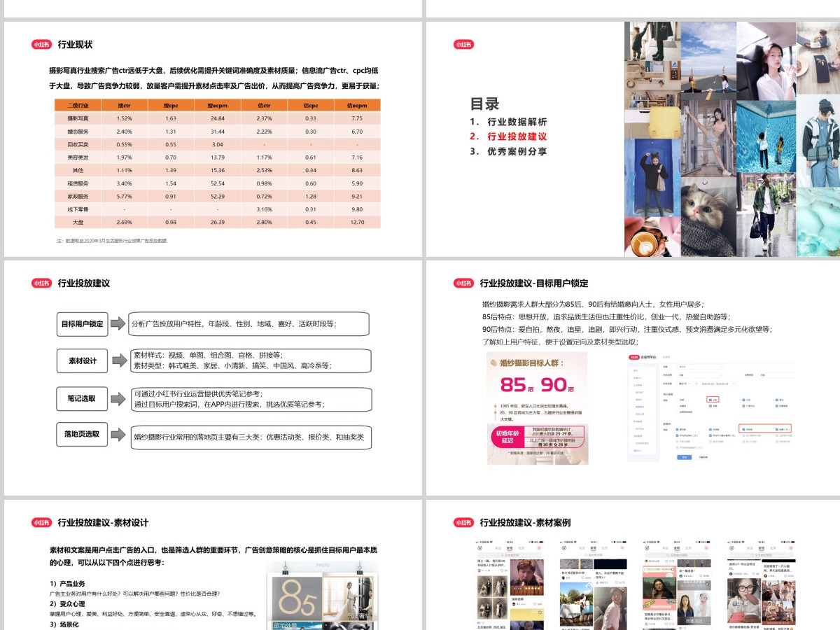
Task: Click the 二级行业 table header
Action: click(78, 105)
